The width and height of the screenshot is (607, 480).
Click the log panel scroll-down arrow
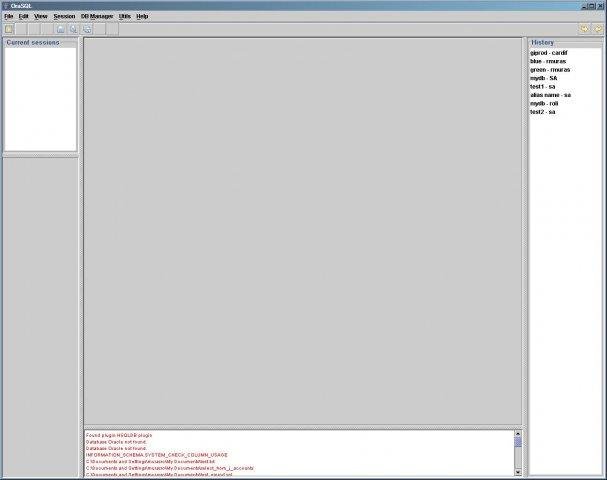pos(518,472)
